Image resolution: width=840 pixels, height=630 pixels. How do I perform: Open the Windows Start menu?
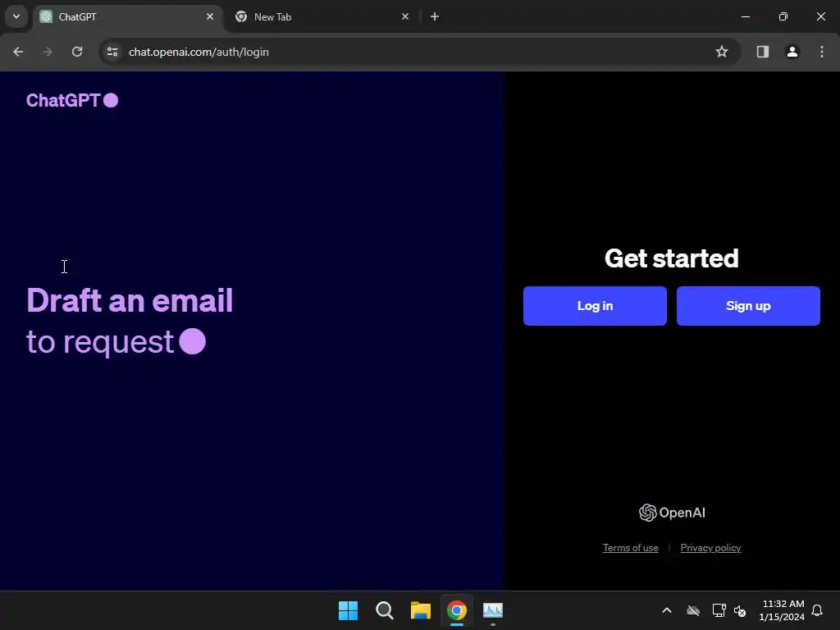pos(348,610)
